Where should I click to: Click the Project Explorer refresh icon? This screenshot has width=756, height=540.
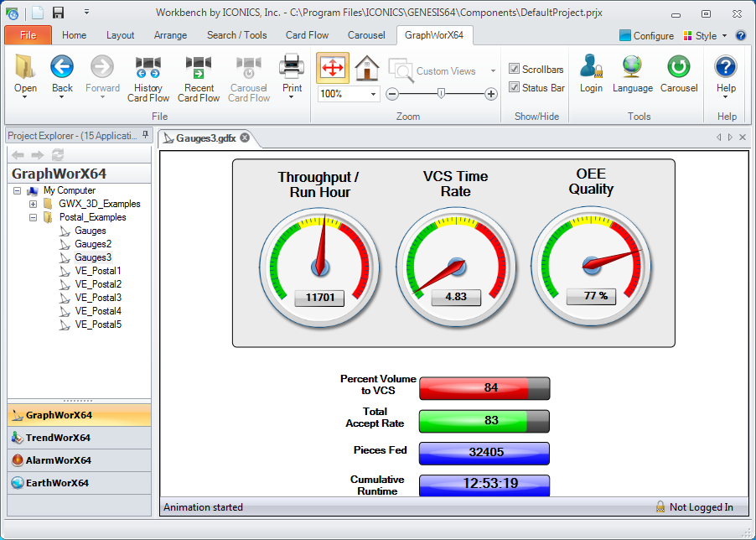(x=58, y=155)
